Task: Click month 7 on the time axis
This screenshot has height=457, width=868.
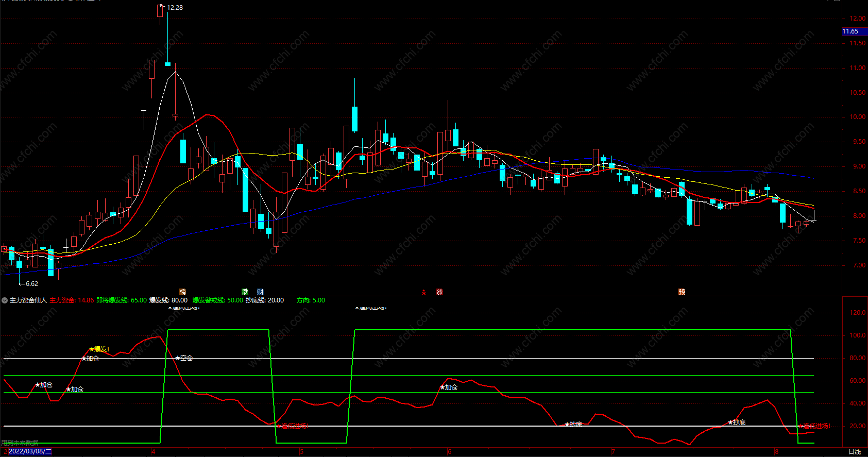Action: 613,452
